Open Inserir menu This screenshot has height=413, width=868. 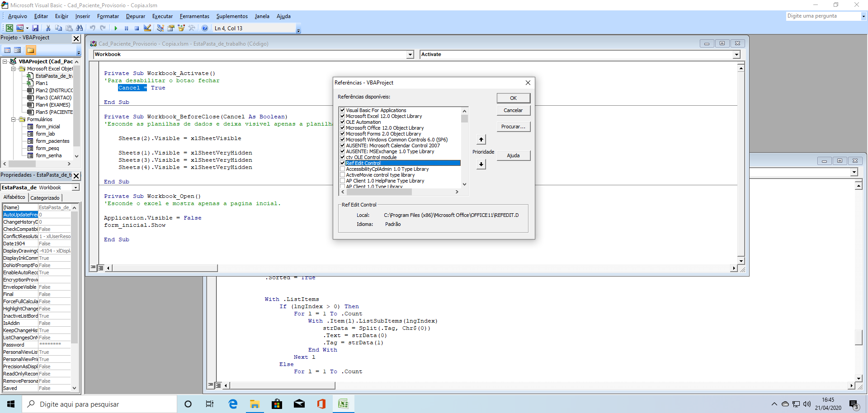pos(82,16)
